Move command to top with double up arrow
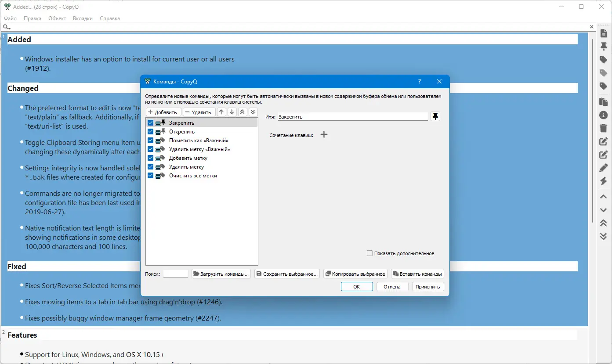The width and height of the screenshot is (612, 364). (242, 112)
